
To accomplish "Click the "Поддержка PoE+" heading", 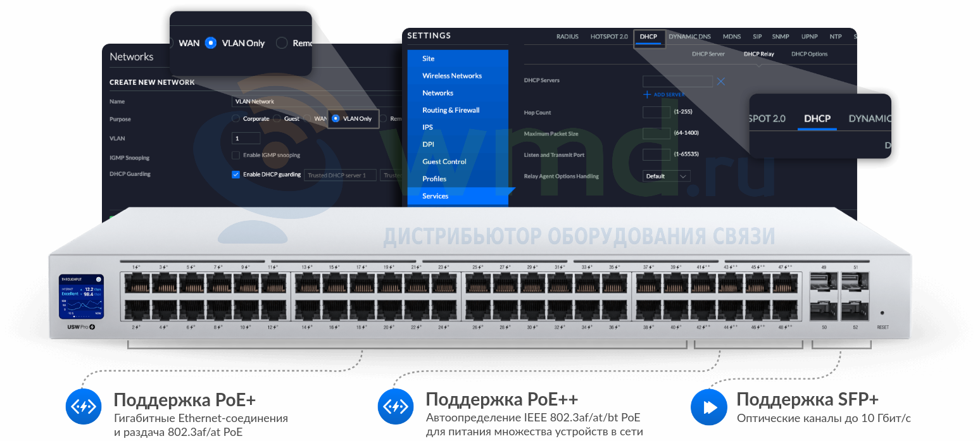I will [x=185, y=400].
